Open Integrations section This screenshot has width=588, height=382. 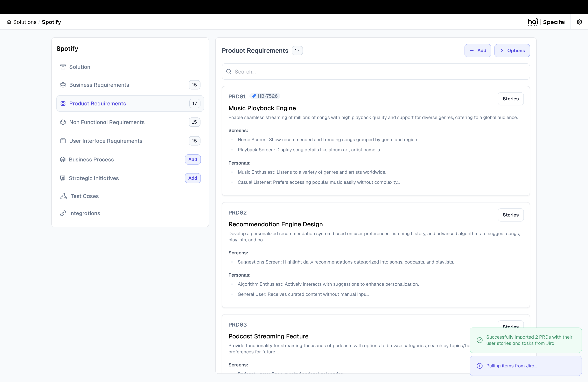pyautogui.click(x=130, y=213)
